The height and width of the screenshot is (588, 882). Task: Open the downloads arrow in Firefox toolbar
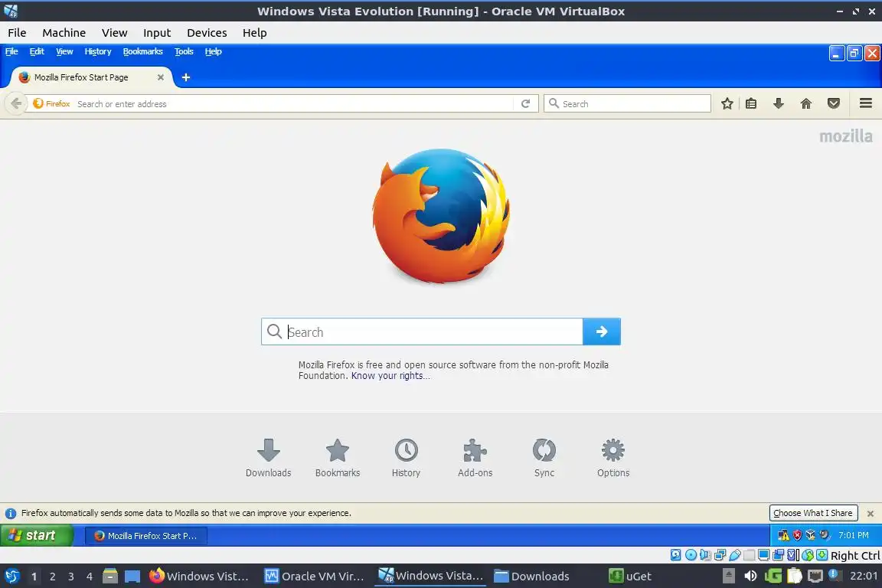779,103
